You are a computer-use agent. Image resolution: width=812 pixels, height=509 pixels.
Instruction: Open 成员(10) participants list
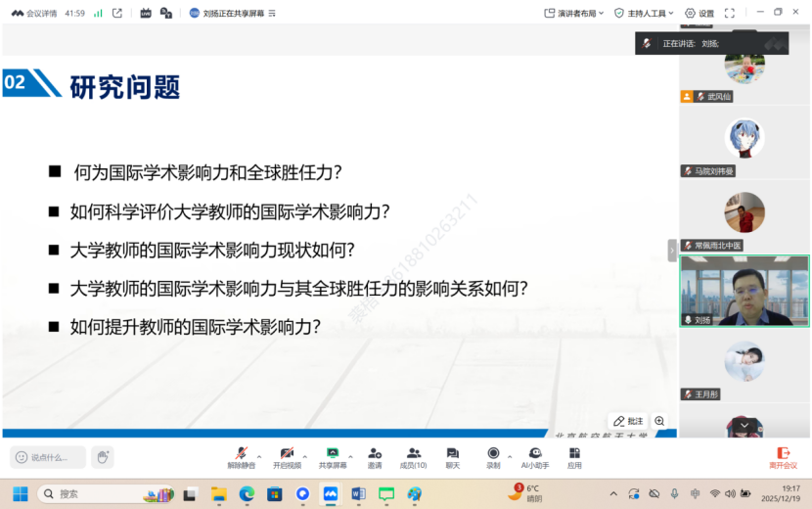[x=413, y=456]
